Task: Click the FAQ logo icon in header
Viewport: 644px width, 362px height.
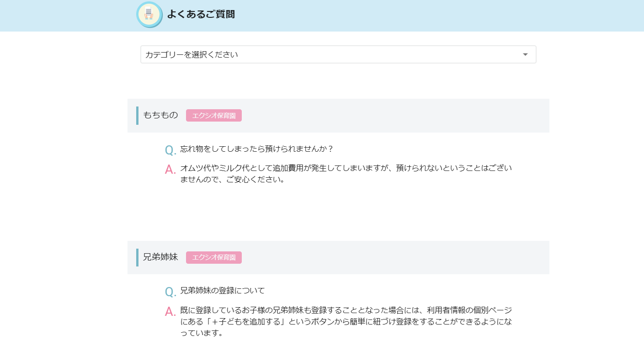Action: click(149, 15)
